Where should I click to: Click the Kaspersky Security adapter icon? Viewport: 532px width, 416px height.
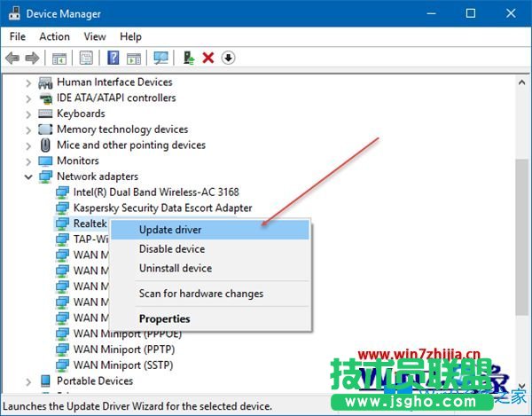click(x=62, y=208)
